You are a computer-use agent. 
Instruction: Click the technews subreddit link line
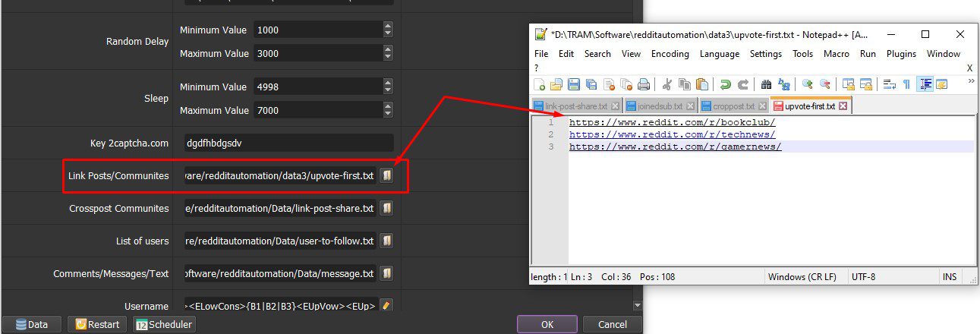(x=672, y=134)
